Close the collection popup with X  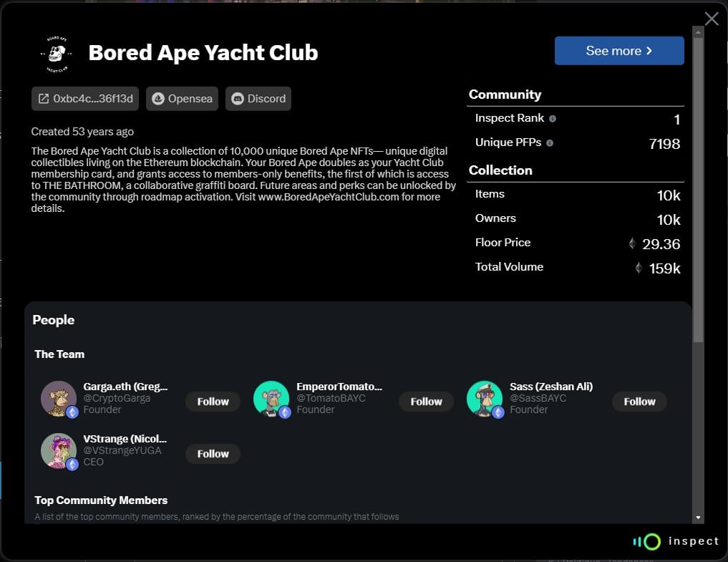coord(712,19)
